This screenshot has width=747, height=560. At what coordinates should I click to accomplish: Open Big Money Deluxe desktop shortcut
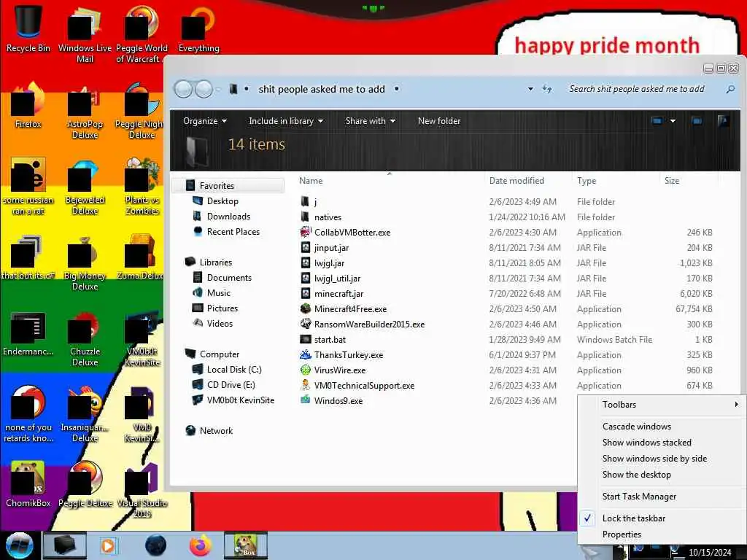85,262
